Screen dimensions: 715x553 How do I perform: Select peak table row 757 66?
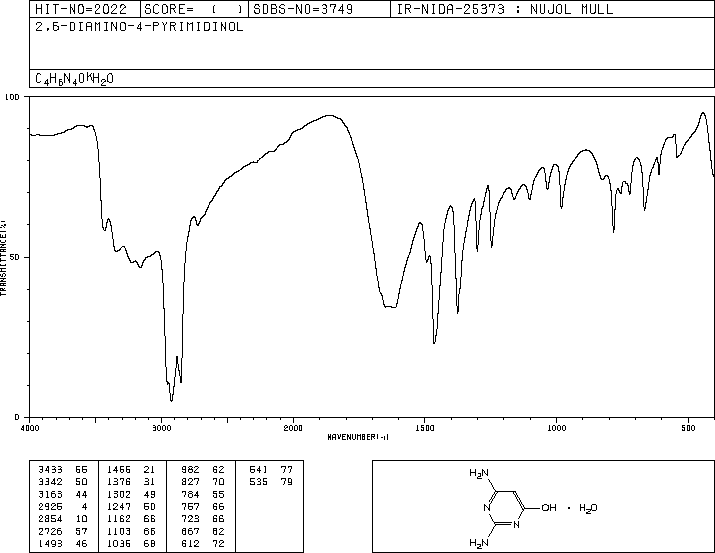coord(203,506)
